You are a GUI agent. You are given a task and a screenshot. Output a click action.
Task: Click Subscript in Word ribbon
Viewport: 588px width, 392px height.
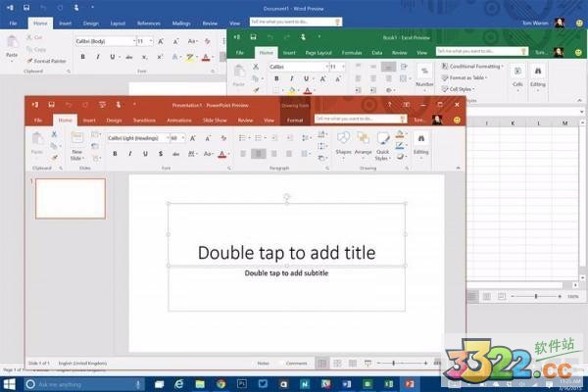144,57
